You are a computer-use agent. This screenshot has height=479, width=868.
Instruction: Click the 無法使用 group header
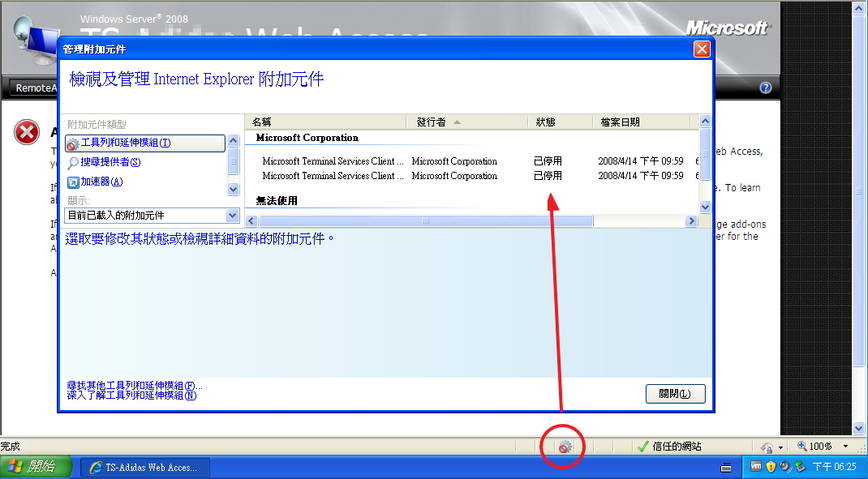[x=277, y=201]
